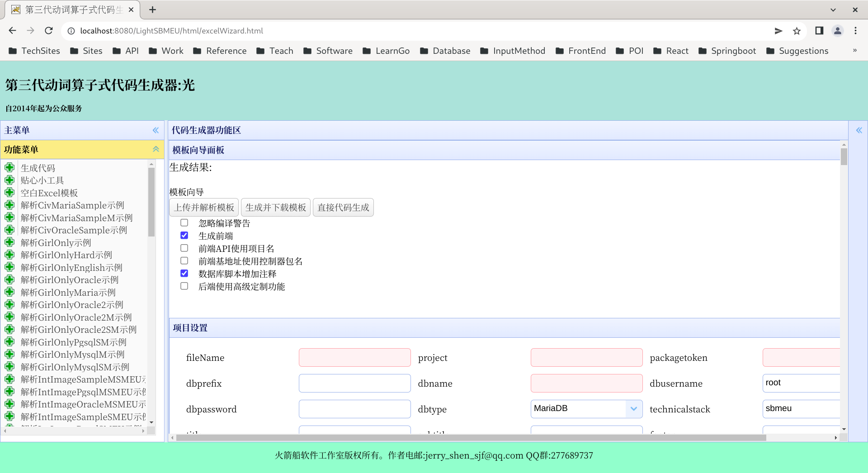Open the dbtype MariaDB dropdown
This screenshot has height=473, width=868.
tap(633, 408)
